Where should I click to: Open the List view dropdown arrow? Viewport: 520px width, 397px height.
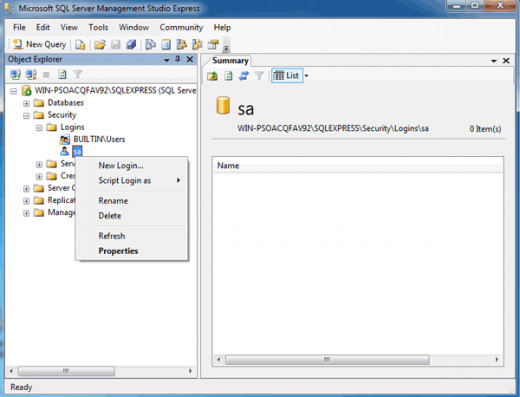click(x=306, y=76)
